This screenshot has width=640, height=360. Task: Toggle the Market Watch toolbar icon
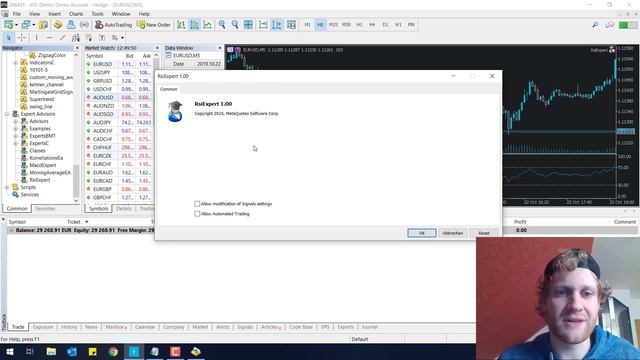(44, 25)
